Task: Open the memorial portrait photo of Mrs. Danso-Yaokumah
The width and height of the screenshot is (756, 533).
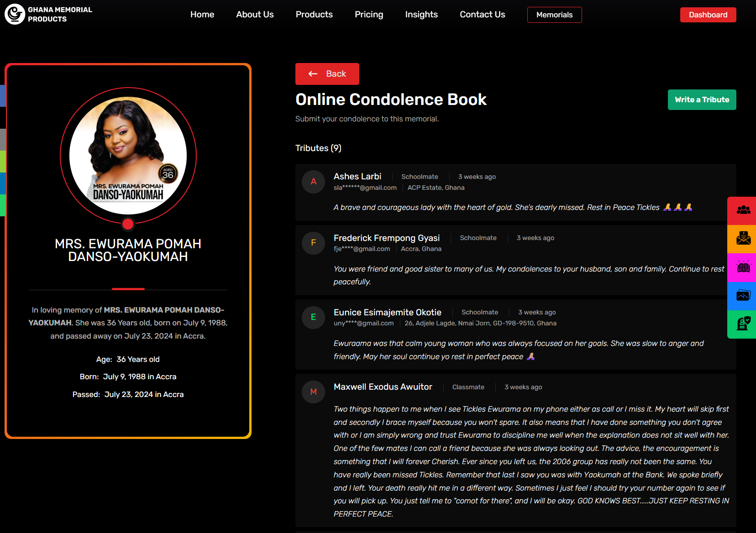Action: 128,156
